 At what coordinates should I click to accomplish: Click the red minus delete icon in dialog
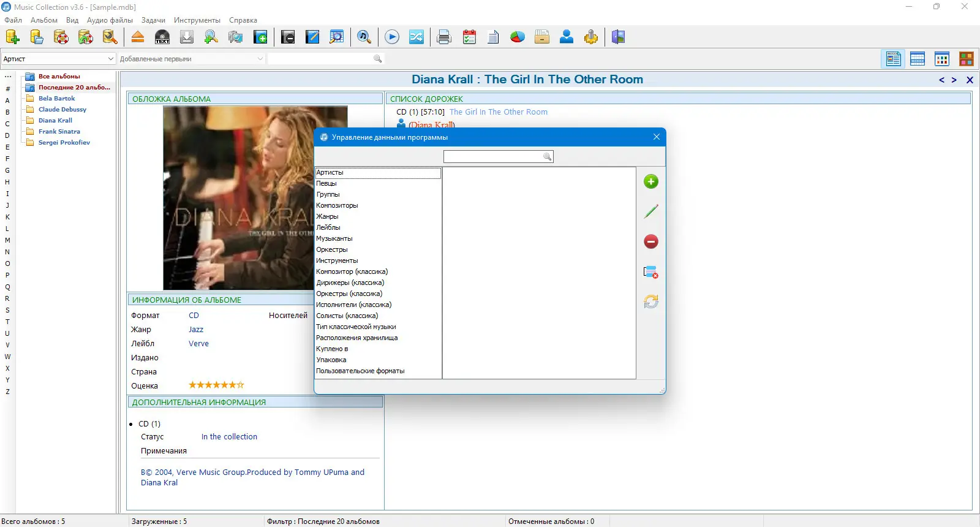651,241
